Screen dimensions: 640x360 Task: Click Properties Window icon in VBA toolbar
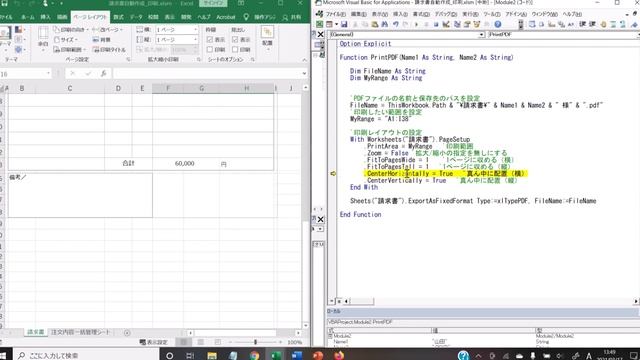467,24
